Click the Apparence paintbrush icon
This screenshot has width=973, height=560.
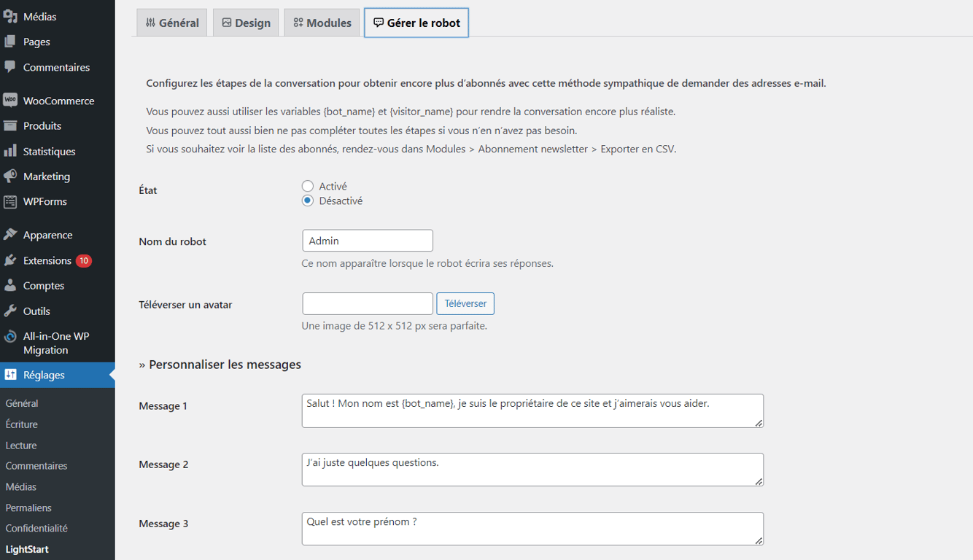tap(10, 235)
